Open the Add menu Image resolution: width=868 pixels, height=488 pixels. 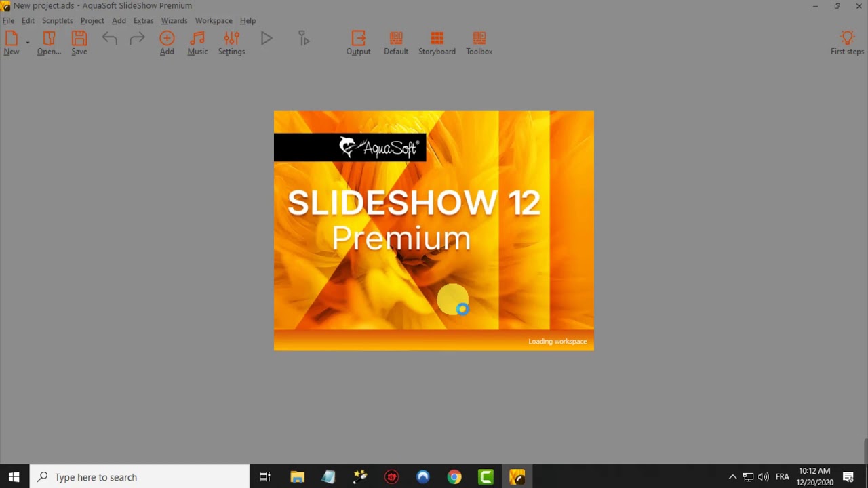click(119, 20)
